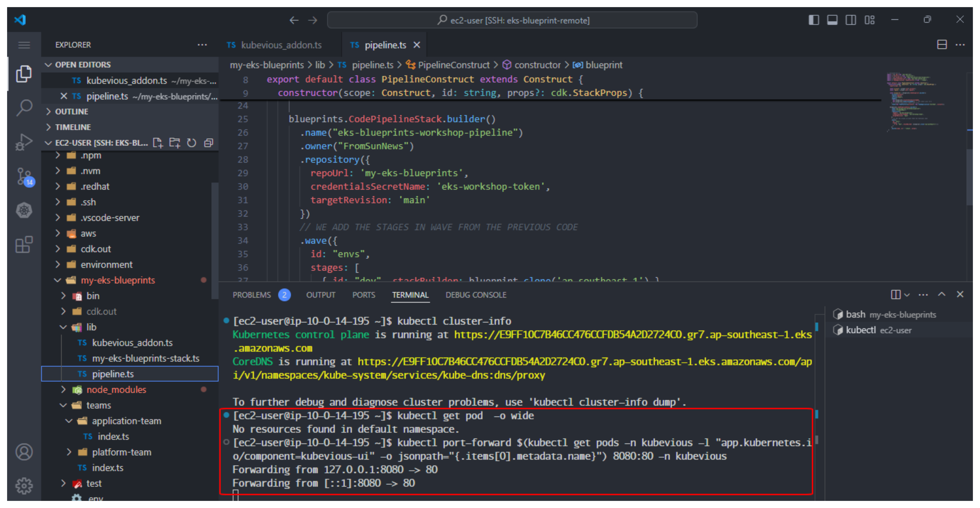Toggle the bottom panel layout button
The width and height of the screenshot is (980, 508).
point(832,20)
